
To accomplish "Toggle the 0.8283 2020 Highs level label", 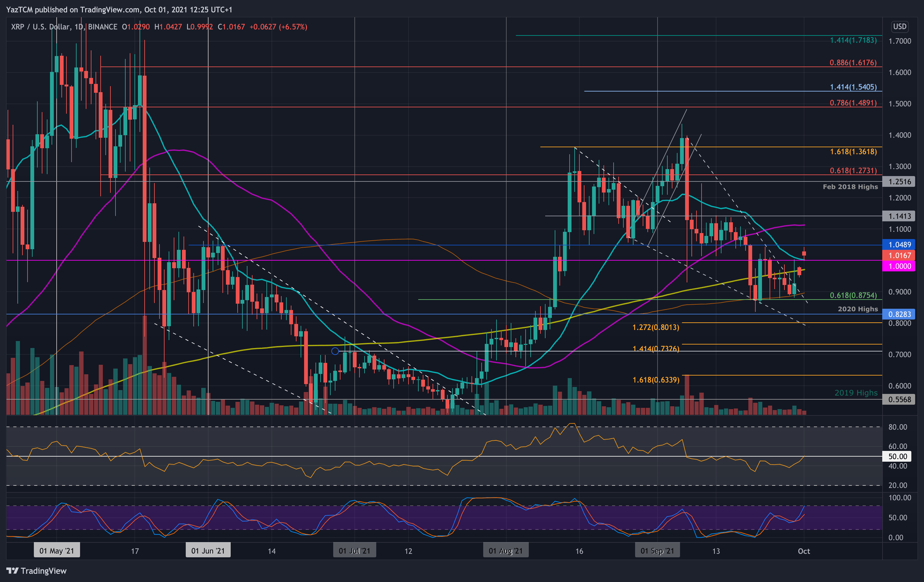I will click(900, 314).
